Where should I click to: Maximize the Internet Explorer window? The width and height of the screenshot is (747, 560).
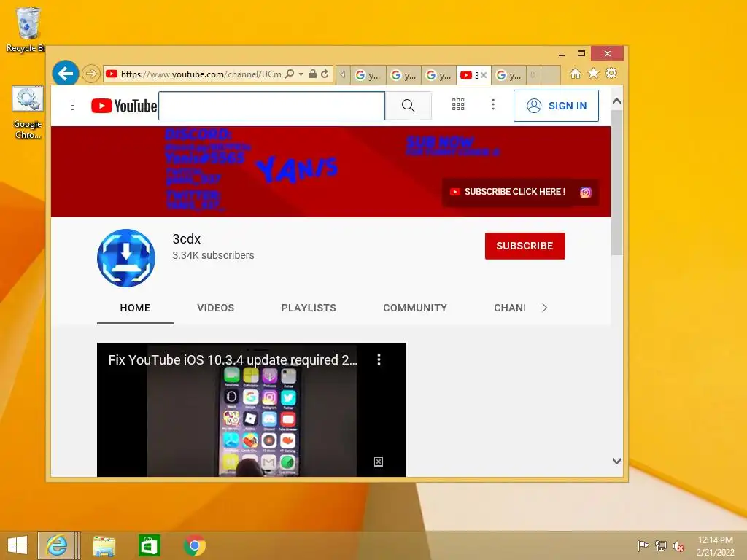coord(581,54)
